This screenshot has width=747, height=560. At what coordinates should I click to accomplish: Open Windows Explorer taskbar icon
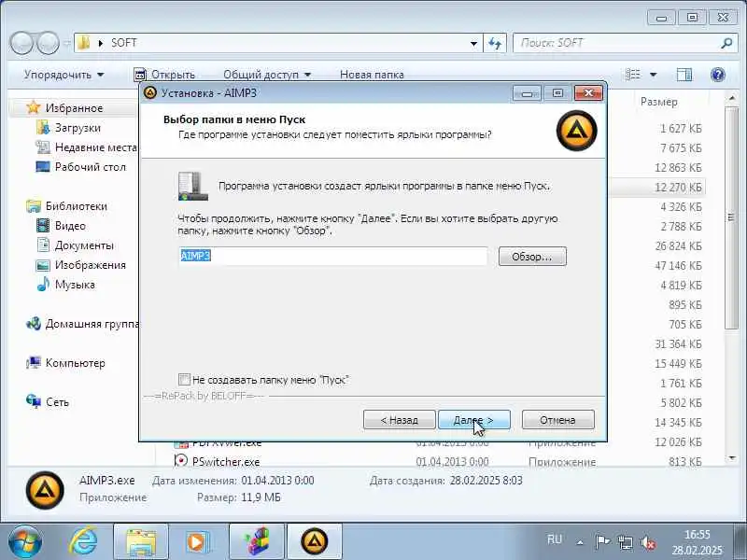pos(141,542)
